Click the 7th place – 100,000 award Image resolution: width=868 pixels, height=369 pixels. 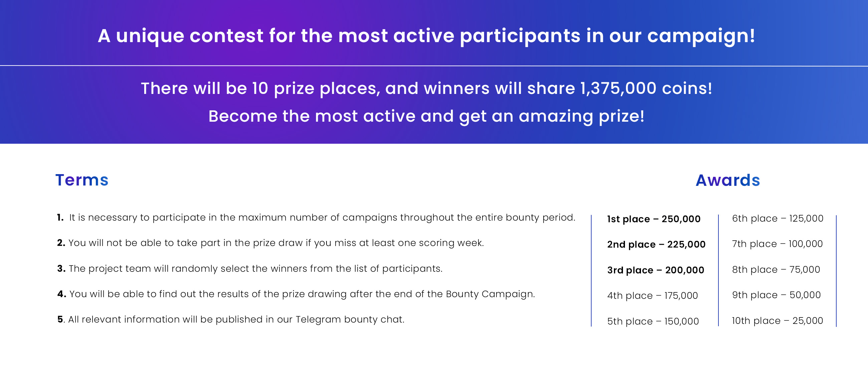(777, 244)
